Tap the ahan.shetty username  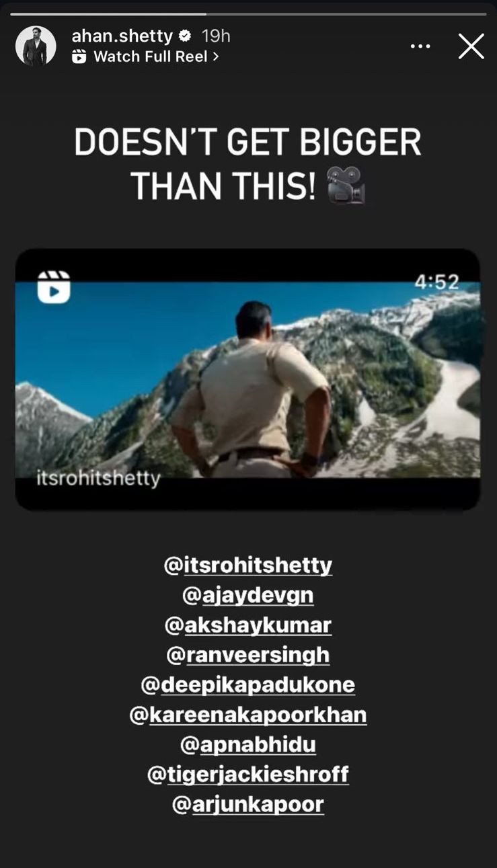click(122, 36)
